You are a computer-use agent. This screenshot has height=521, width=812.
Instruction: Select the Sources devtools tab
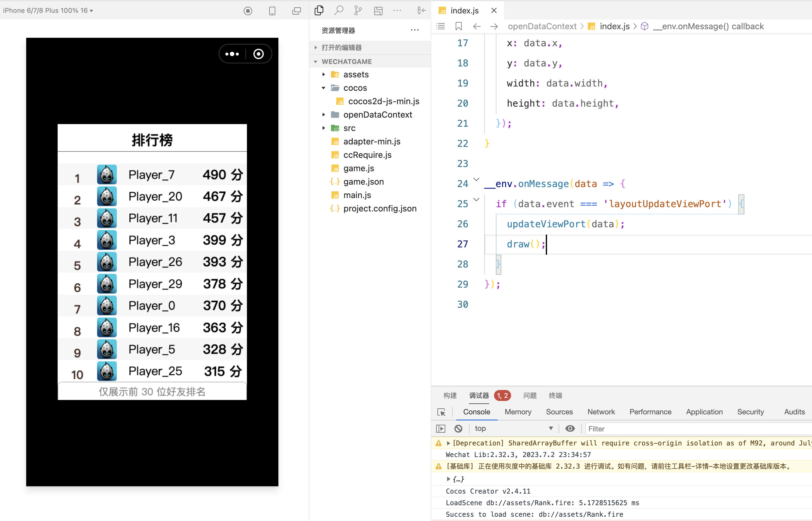[560, 412]
